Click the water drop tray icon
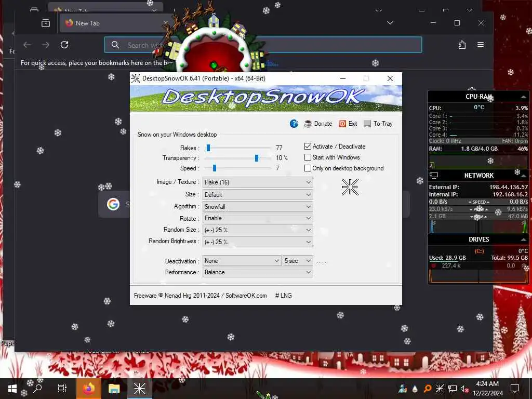The height and width of the screenshot is (399, 532). (415, 389)
